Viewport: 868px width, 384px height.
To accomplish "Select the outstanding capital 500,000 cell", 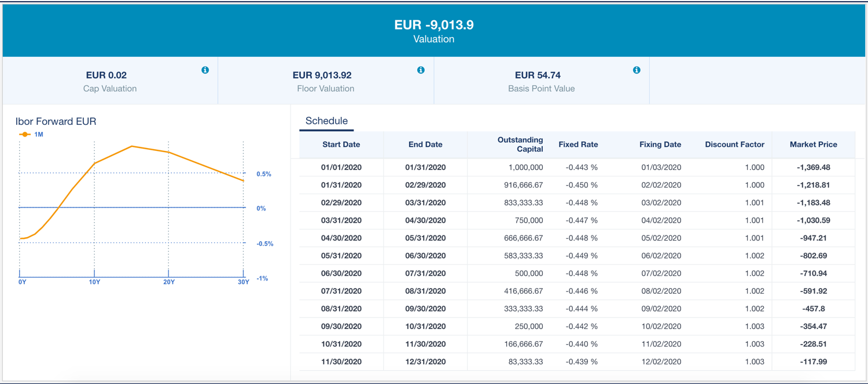I will coord(528,274).
